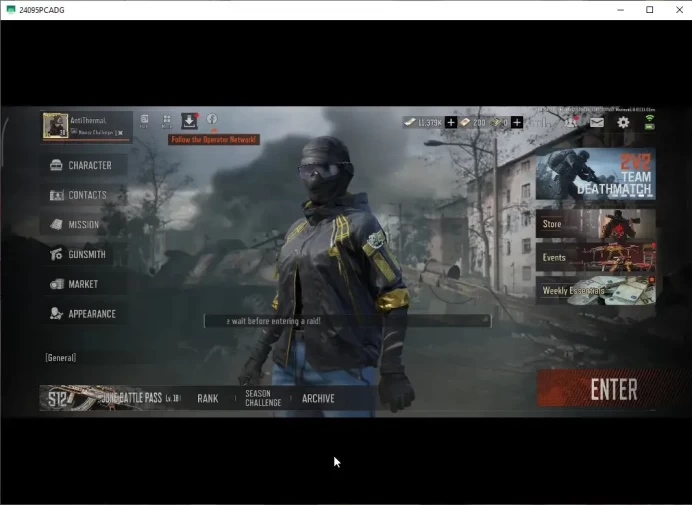Open the settings gear icon

(x=623, y=122)
